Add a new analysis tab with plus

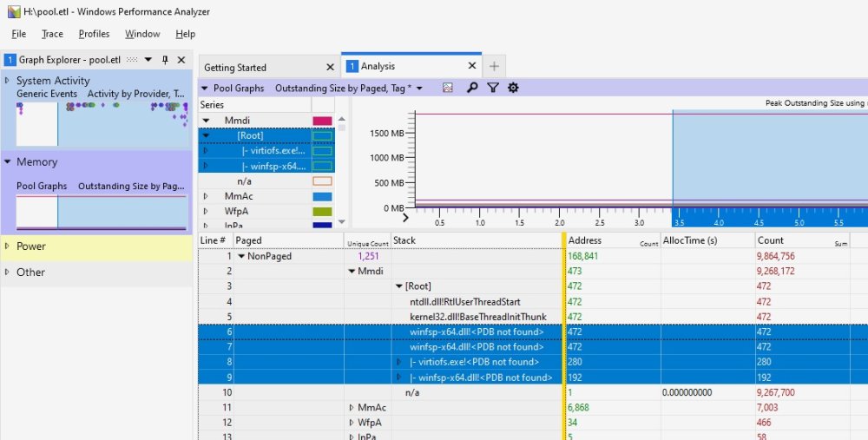pyautogui.click(x=494, y=67)
